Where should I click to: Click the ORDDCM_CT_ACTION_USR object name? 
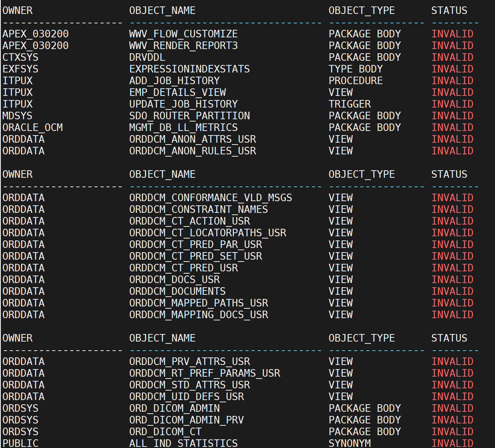click(190, 221)
